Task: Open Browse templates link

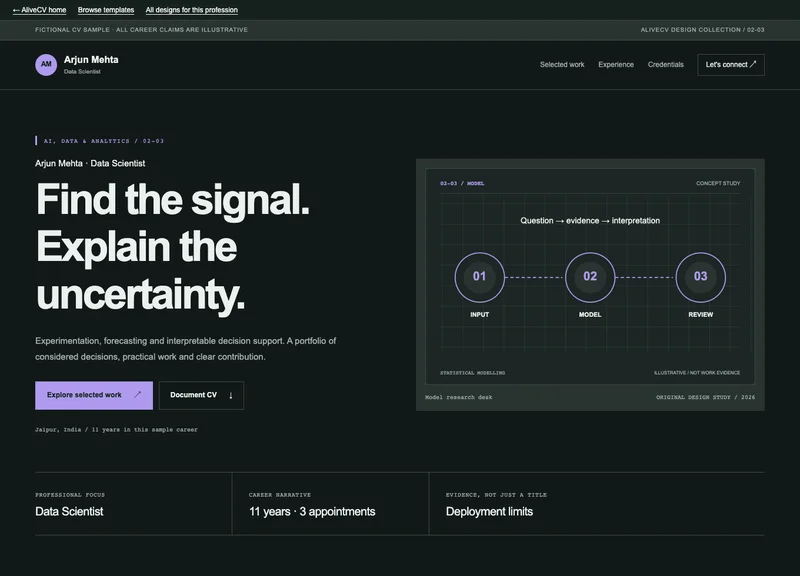Action: [106, 10]
